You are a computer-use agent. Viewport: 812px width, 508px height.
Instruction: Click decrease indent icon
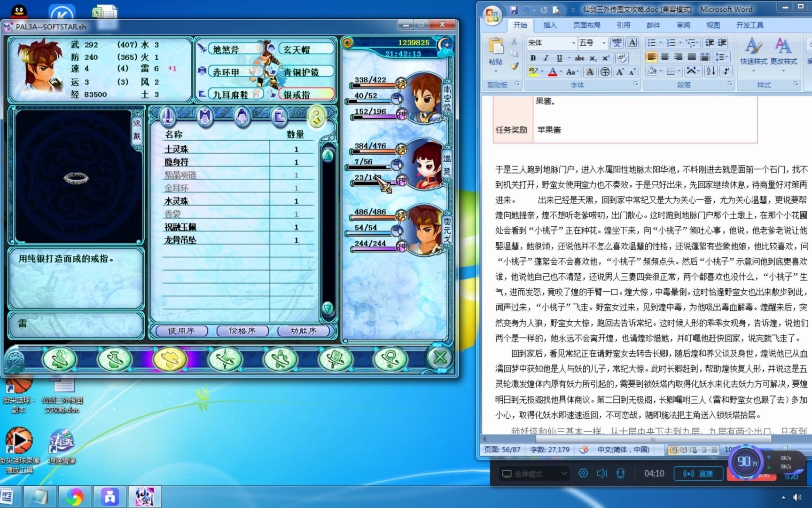710,43
